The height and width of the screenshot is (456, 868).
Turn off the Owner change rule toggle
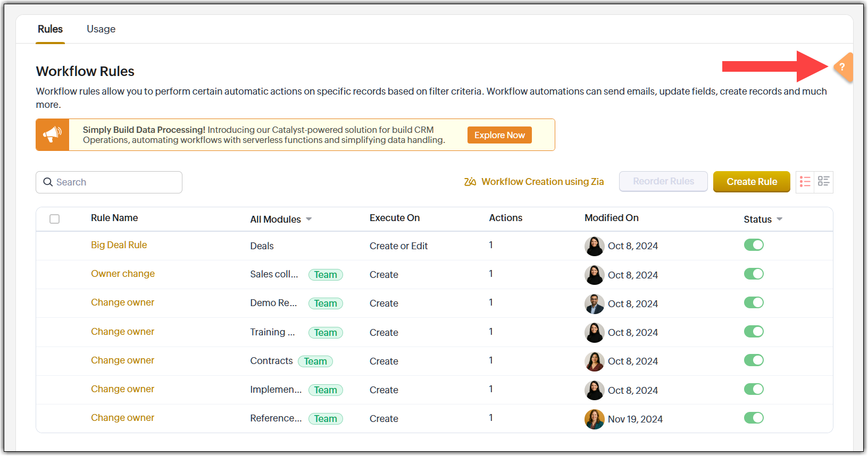pos(754,274)
